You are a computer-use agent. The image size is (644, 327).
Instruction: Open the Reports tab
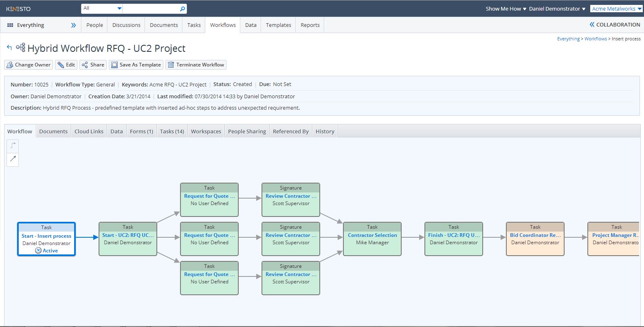310,25
